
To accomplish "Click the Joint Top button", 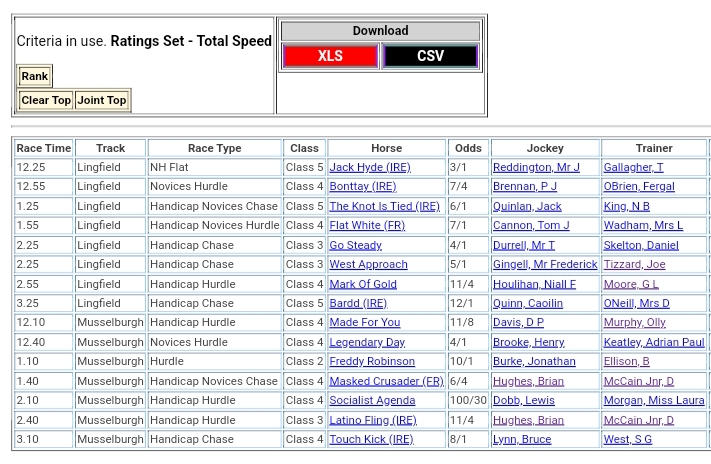I will point(102,100).
